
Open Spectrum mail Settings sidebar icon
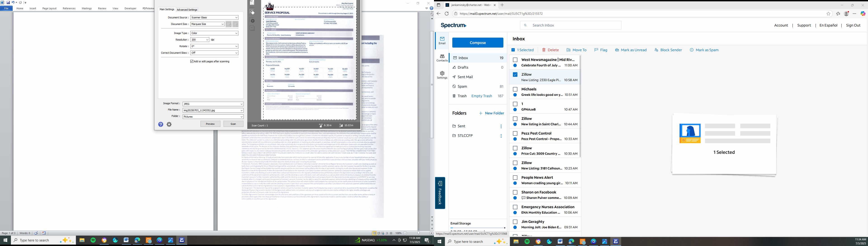tap(442, 75)
